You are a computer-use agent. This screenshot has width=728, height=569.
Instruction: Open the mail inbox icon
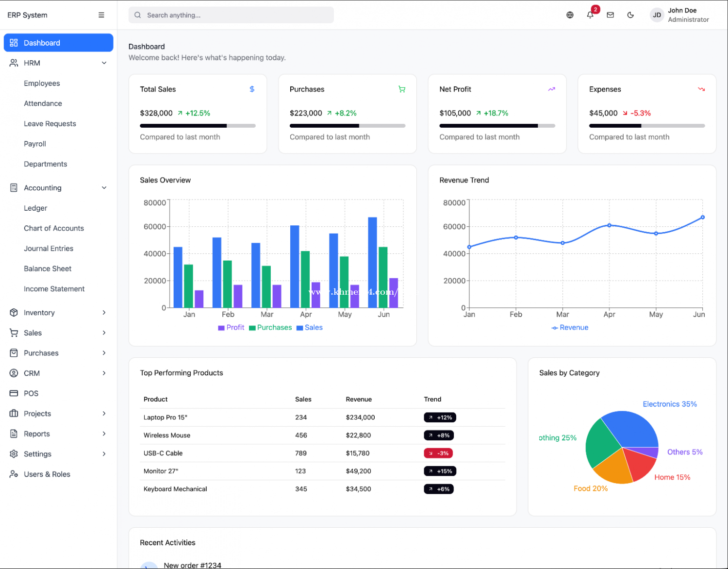(x=610, y=15)
